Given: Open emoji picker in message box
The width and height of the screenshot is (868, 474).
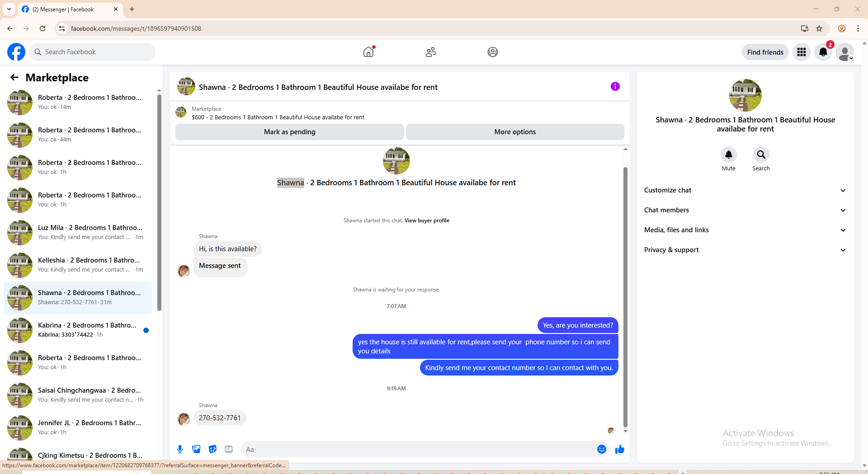Looking at the screenshot, I should pos(601,449).
